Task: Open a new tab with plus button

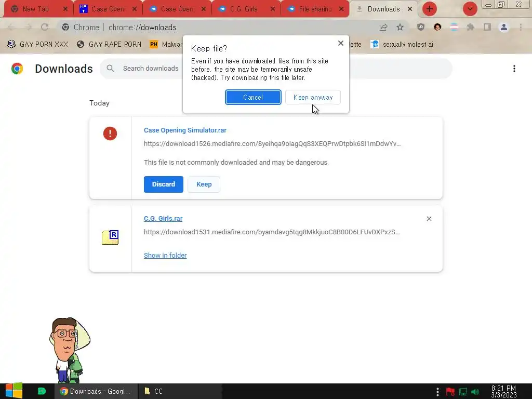Action: (x=430, y=9)
